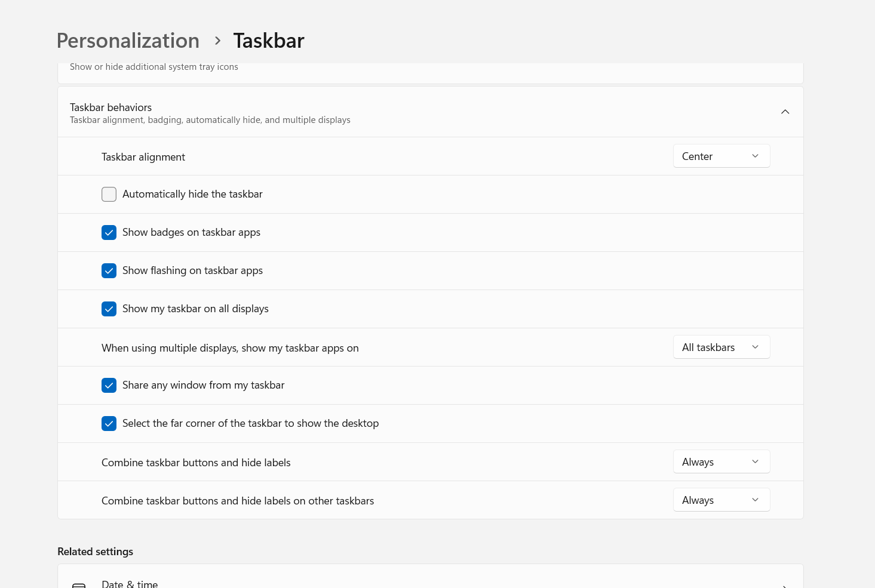
Task: Go back to Personalization via breadcrumb
Action: [128, 41]
